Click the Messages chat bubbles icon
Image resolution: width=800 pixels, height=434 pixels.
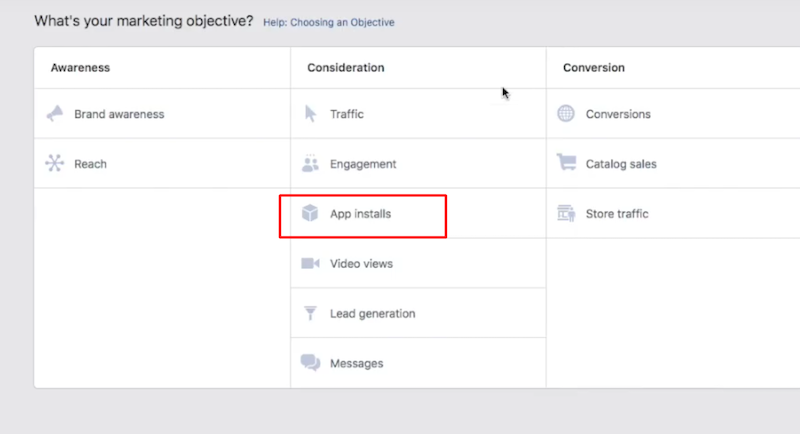(x=310, y=363)
